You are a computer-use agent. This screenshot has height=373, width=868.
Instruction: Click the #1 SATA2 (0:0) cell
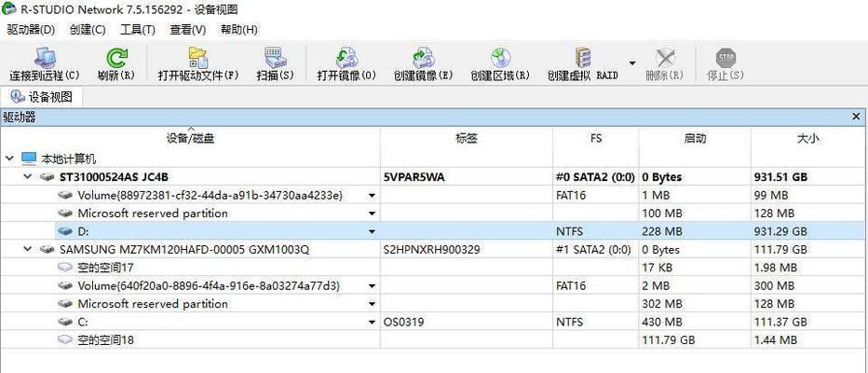click(595, 250)
